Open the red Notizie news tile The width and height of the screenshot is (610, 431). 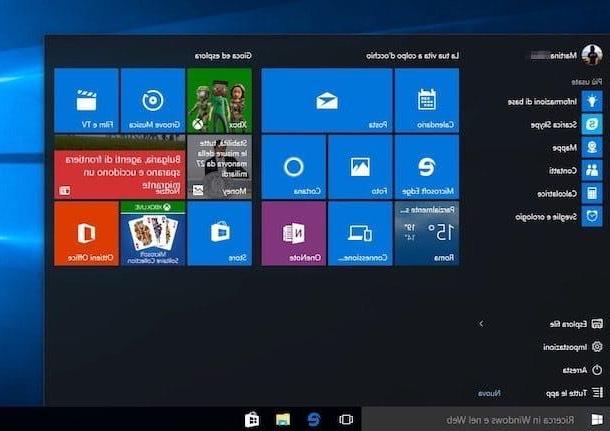(x=120, y=167)
